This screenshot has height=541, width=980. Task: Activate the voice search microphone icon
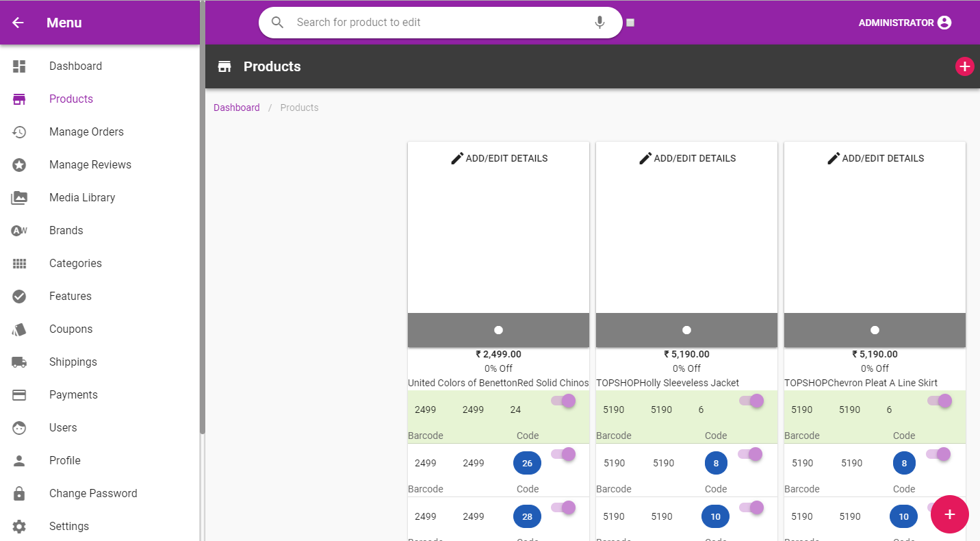(x=599, y=22)
